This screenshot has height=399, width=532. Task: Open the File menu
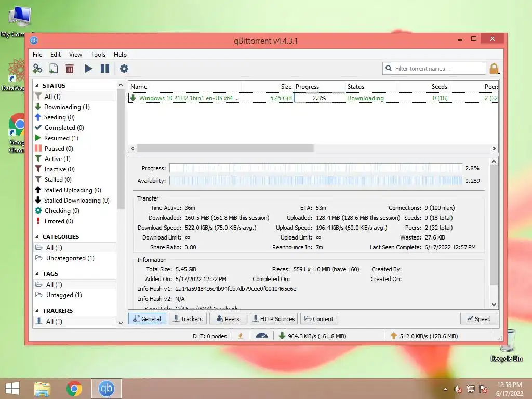(37, 54)
